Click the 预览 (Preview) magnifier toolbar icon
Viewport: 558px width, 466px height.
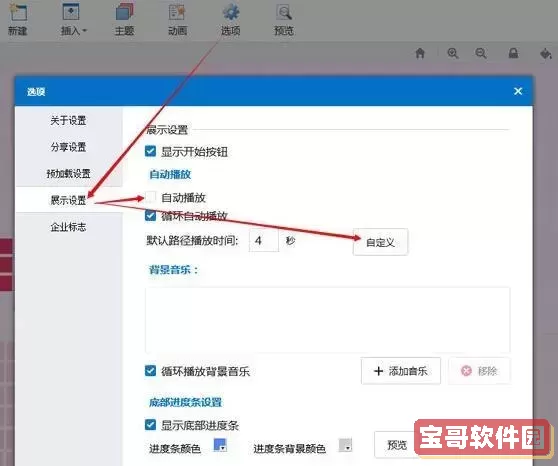pyautogui.click(x=284, y=12)
